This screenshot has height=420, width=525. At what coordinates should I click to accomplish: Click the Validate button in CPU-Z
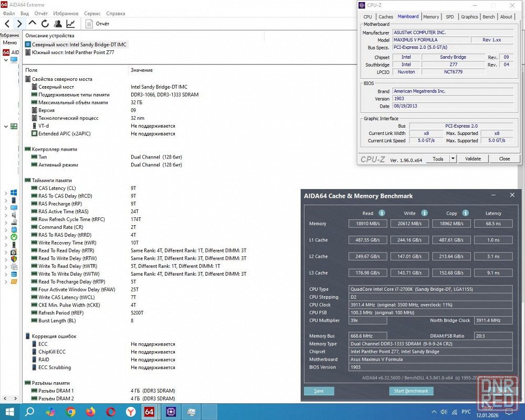472,159
